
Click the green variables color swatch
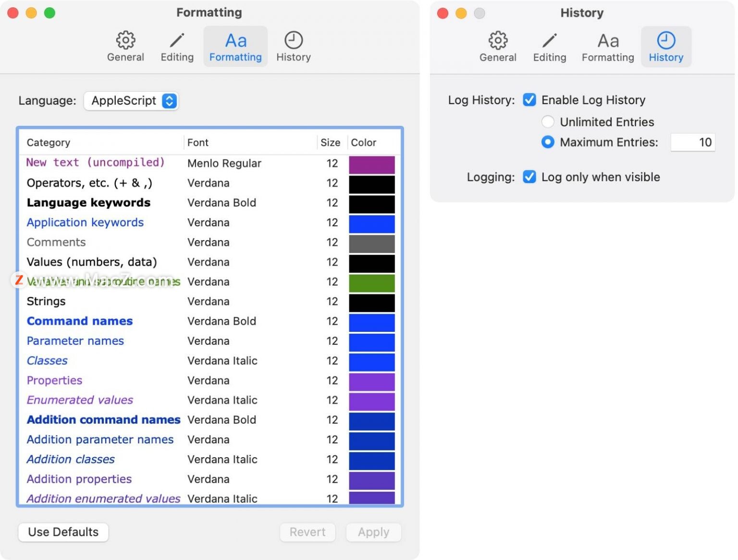click(x=371, y=283)
